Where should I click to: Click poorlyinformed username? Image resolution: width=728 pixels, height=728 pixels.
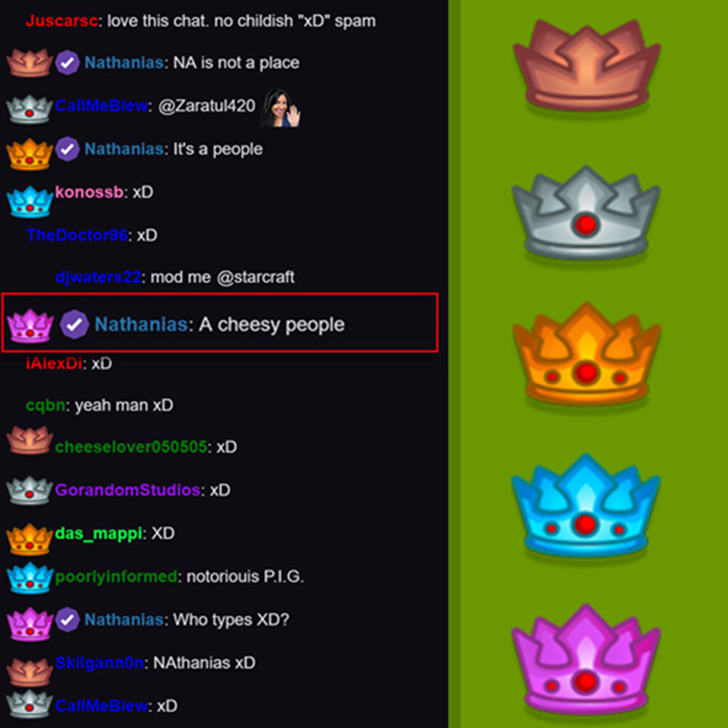click(116, 577)
